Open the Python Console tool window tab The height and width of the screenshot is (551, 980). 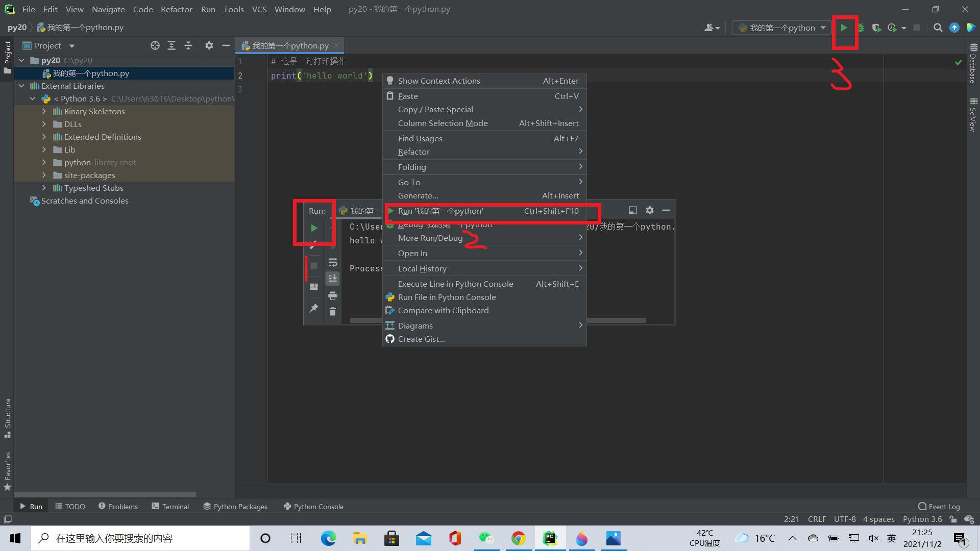pyautogui.click(x=313, y=507)
